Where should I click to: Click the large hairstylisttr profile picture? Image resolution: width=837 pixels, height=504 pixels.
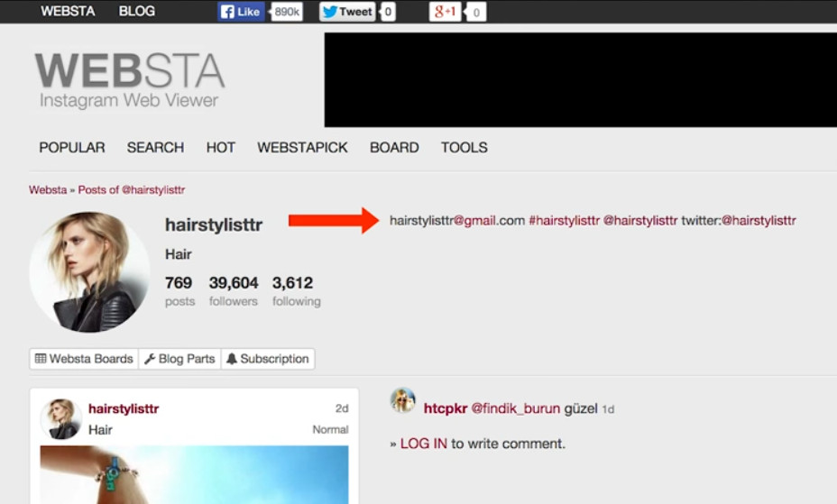89,271
